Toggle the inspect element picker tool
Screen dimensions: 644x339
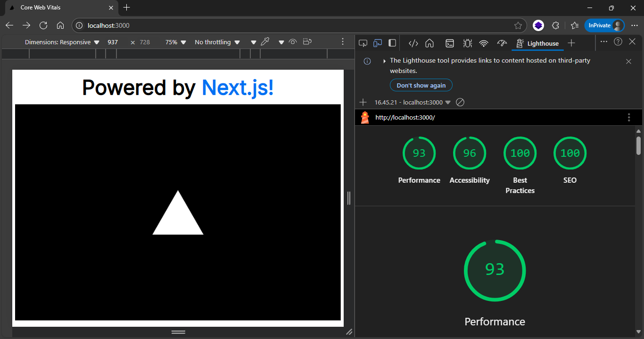click(x=363, y=43)
